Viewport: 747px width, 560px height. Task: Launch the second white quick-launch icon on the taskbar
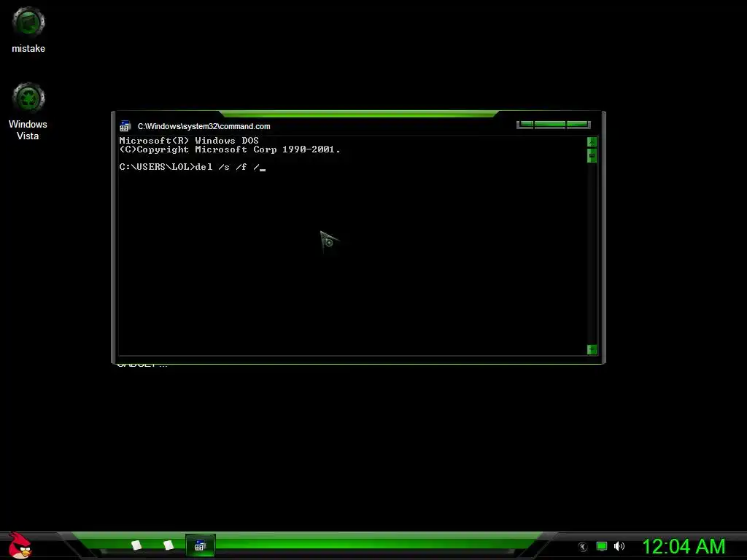point(169,545)
